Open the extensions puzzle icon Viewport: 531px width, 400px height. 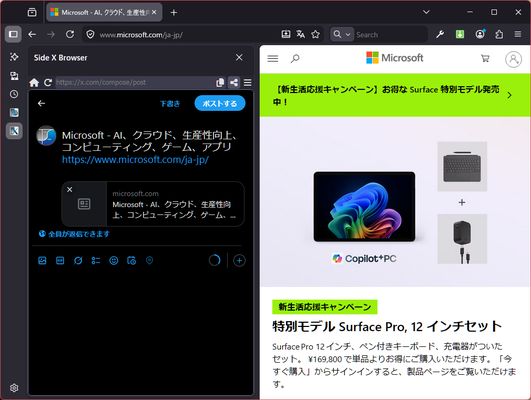[x=499, y=34]
